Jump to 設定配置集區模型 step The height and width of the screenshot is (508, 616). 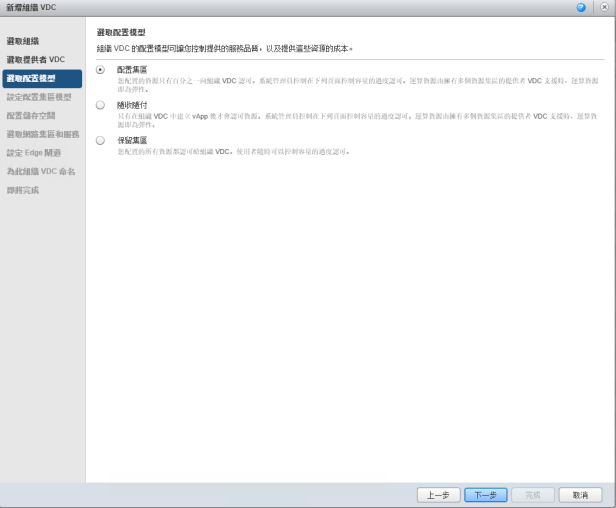coord(39,97)
